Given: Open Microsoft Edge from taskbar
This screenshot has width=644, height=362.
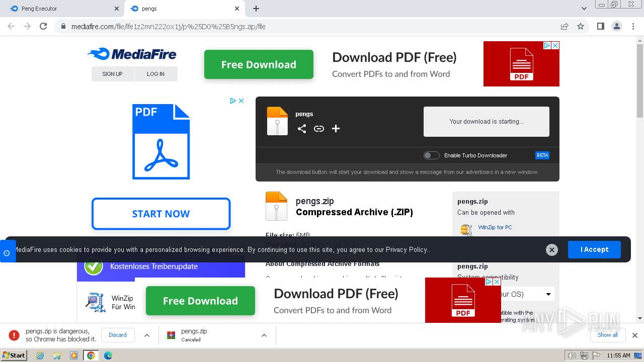Looking at the screenshot, I should point(108,355).
